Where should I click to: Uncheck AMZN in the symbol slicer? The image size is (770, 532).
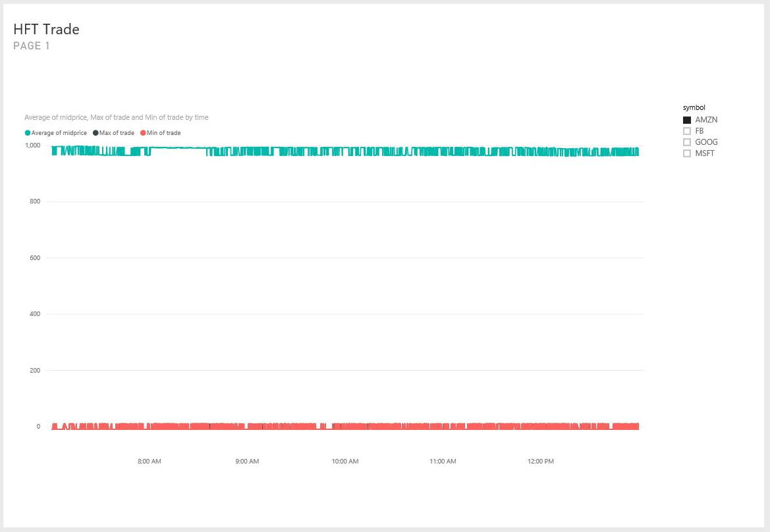pos(687,119)
